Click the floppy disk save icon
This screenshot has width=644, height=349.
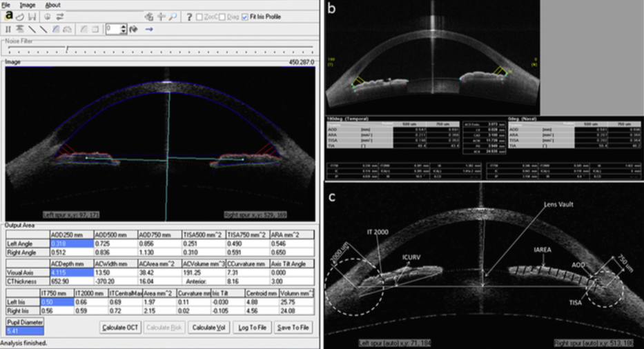point(32,16)
